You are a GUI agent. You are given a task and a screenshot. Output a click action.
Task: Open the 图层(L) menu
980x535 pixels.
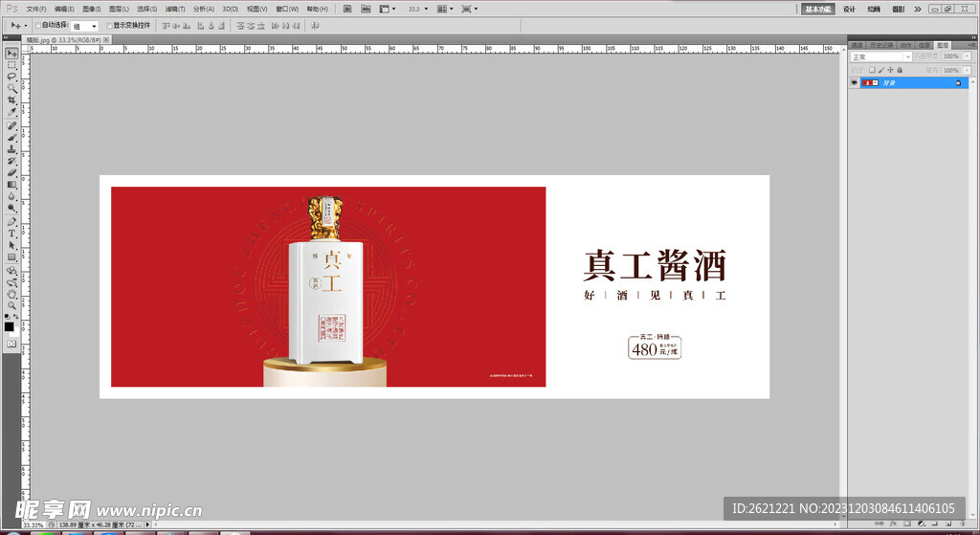click(119, 9)
